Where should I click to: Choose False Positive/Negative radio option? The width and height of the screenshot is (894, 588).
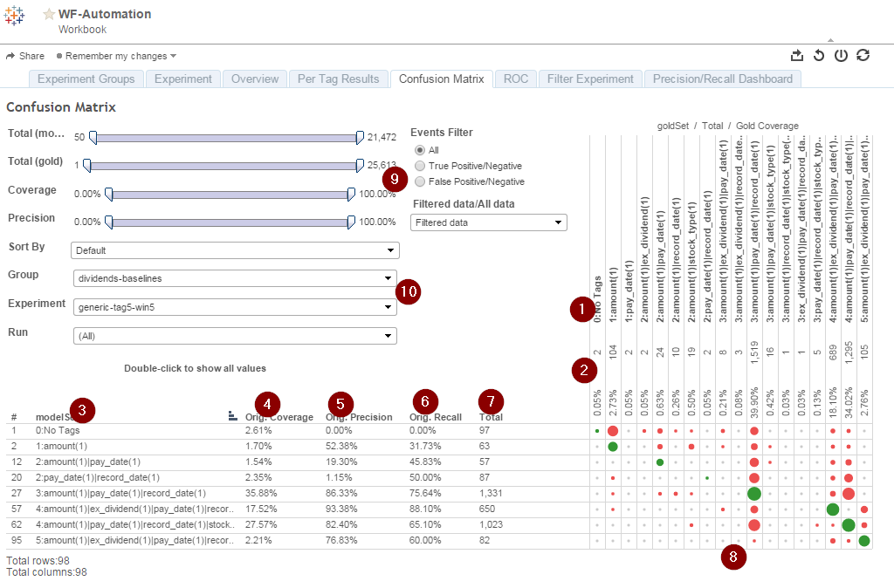click(x=420, y=181)
